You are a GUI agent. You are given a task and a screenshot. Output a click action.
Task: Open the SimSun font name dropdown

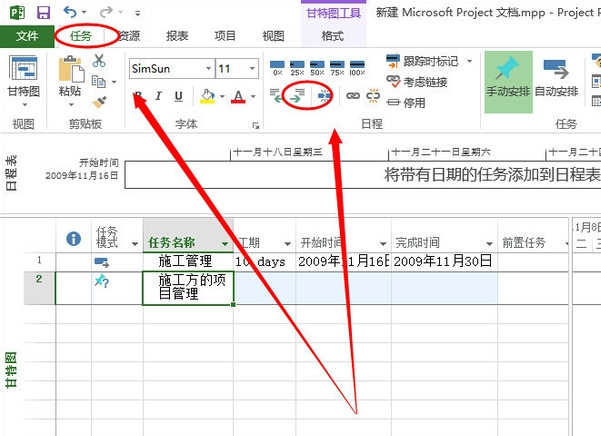pyautogui.click(x=208, y=69)
